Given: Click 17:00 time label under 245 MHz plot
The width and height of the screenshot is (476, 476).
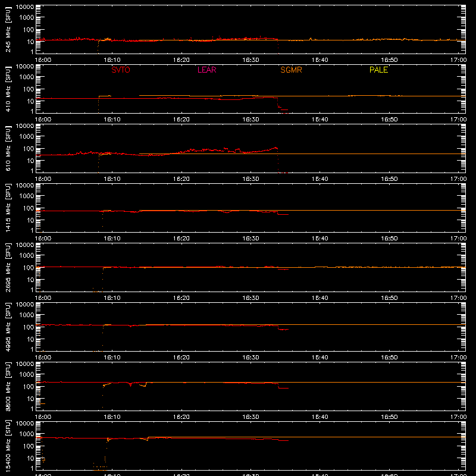Looking at the screenshot, I should click(x=458, y=60).
